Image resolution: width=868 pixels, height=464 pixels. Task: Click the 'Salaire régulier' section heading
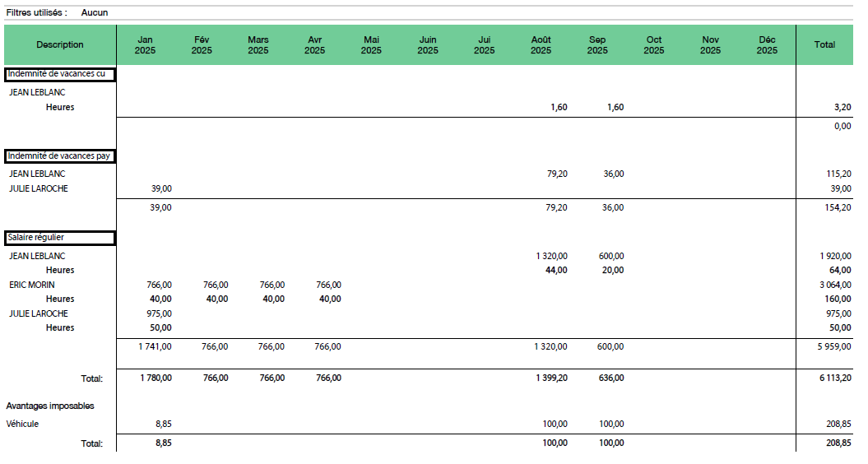pyautogui.click(x=60, y=238)
